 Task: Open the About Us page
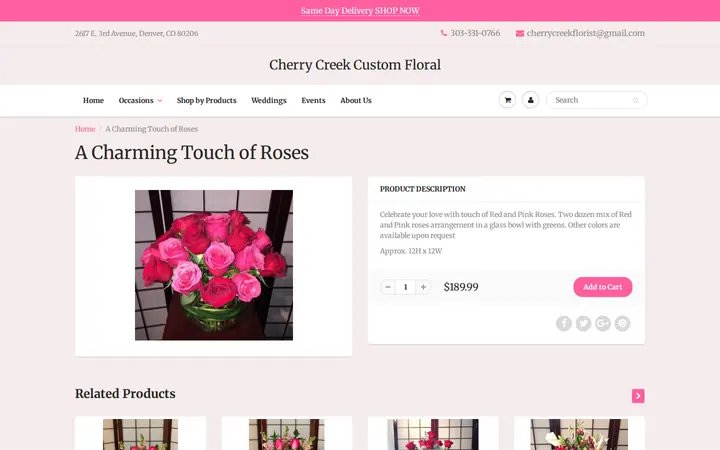pyautogui.click(x=356, y=100)
